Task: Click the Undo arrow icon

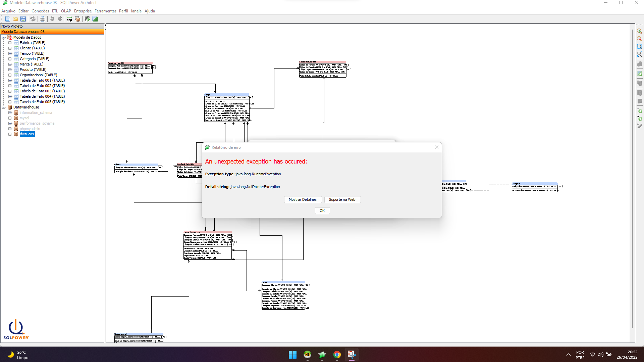Action: [52, 19]
